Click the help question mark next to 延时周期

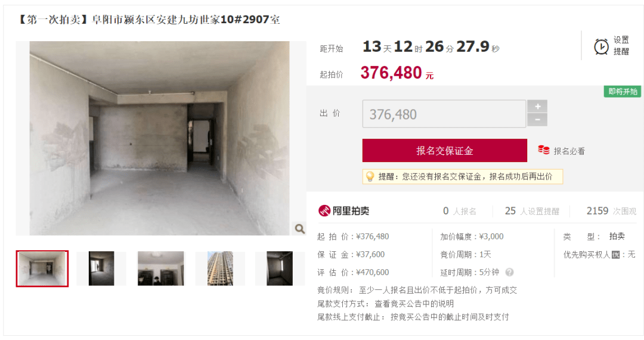pyautogui.click(x=509, y=272)
